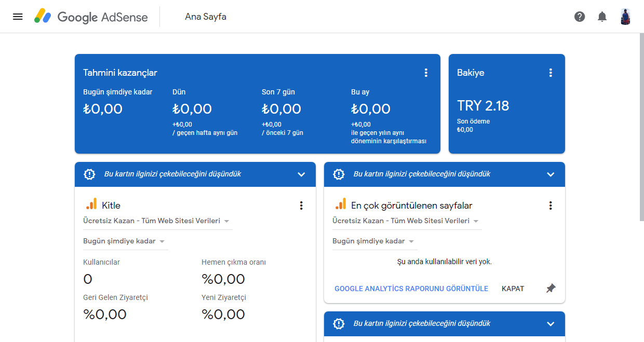
Task: Click the Dün earnings label
Action: coord(179,92)
